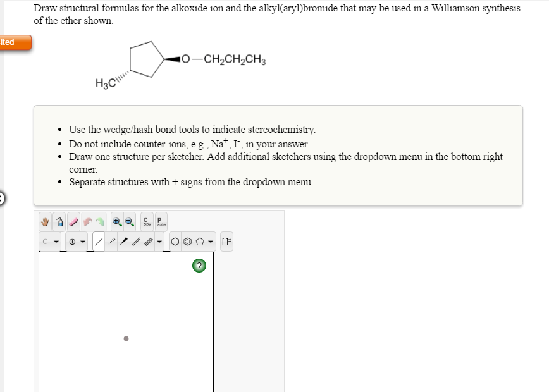Click the Clear sketcher (spray can) icon

tap(59, 222)
